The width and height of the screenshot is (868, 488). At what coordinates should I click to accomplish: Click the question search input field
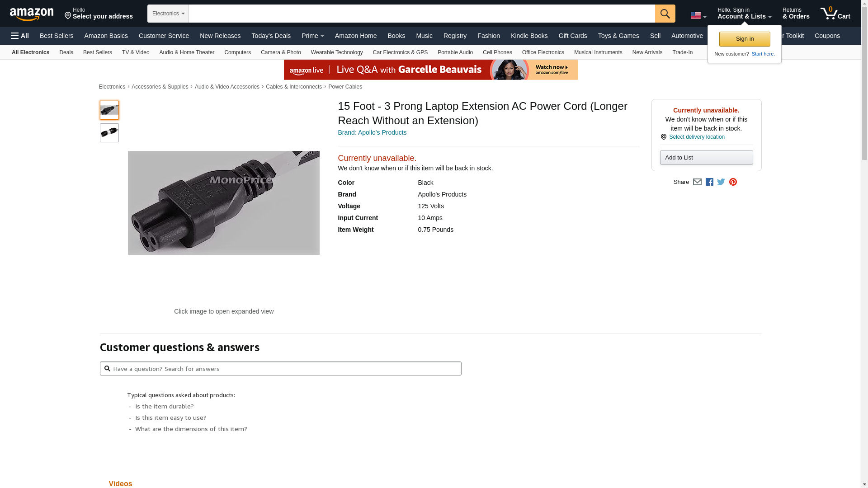tap(281, 369)
